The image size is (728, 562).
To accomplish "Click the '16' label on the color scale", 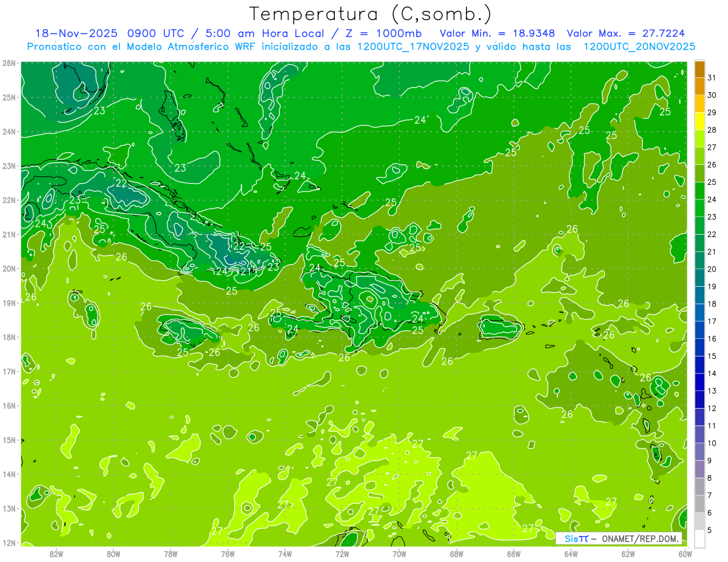I will point(712,339).
